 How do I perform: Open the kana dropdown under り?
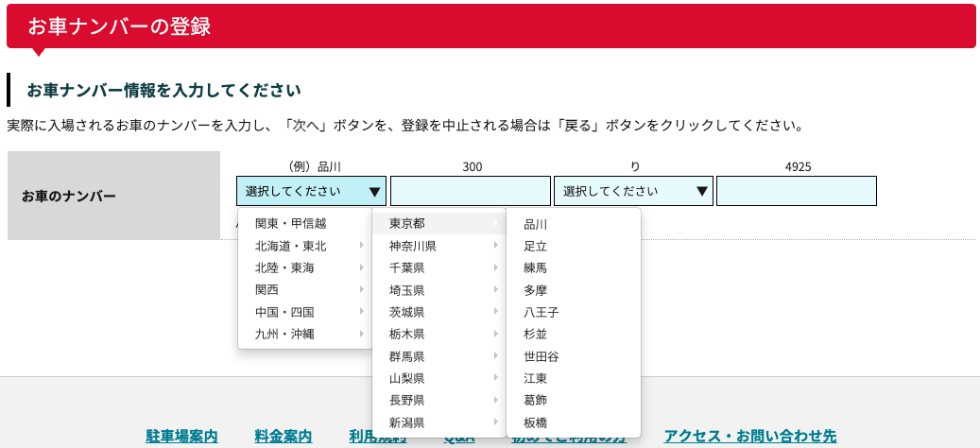[633, 191]
